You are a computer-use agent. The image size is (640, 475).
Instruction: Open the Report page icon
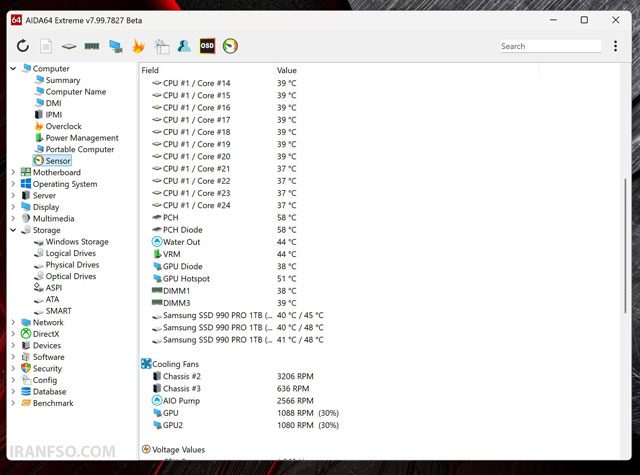46,46
